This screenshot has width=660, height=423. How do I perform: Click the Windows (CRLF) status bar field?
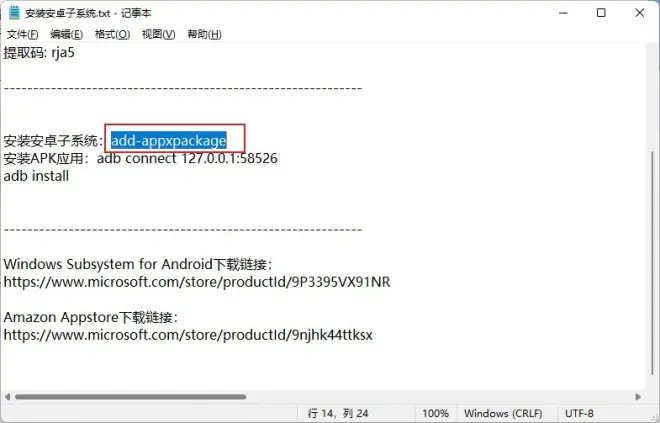point(503,413)
